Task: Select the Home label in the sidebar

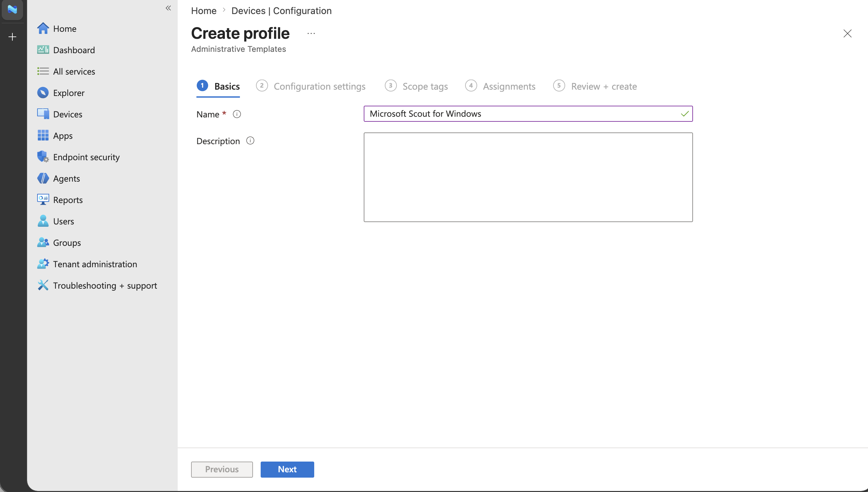Action: coord(65,29)
